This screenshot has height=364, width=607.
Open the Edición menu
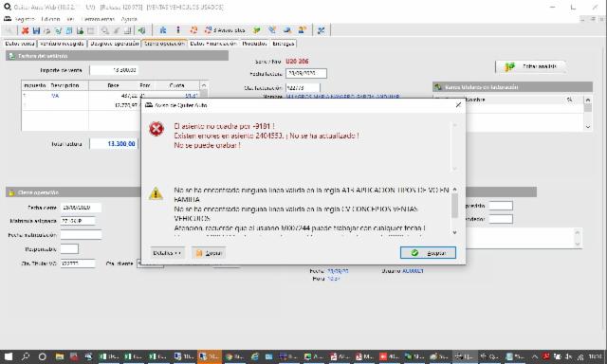[50, 19]
